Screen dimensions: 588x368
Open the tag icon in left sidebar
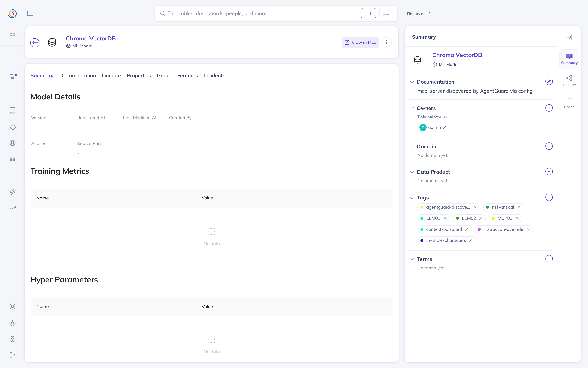[x=13, y=127]
